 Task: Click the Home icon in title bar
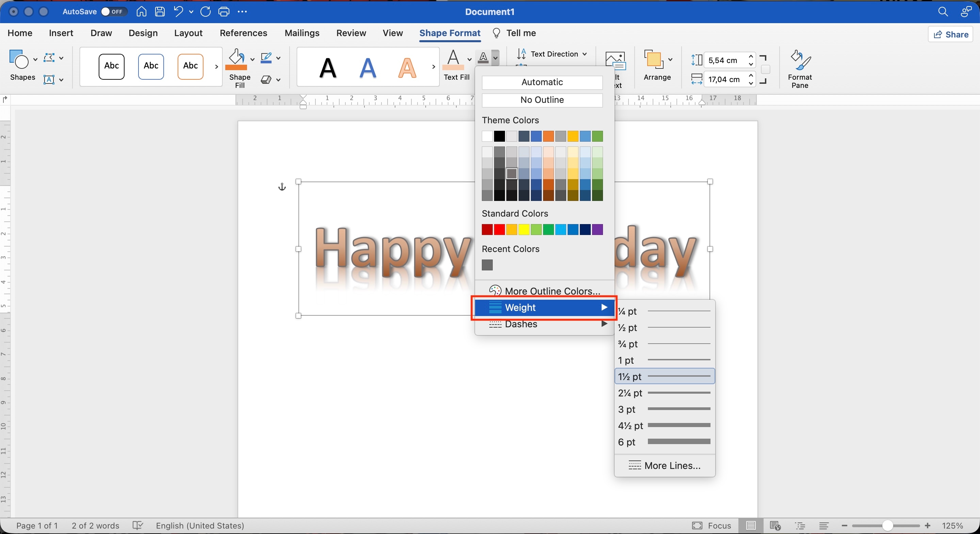click(x=142, y=12)
